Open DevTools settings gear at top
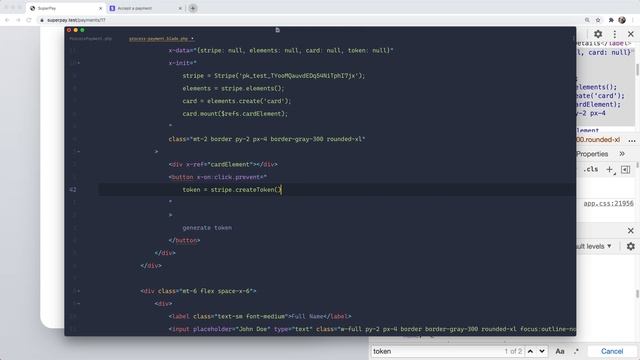The width and height of the screenshot is (640, 360). point(598,34)
